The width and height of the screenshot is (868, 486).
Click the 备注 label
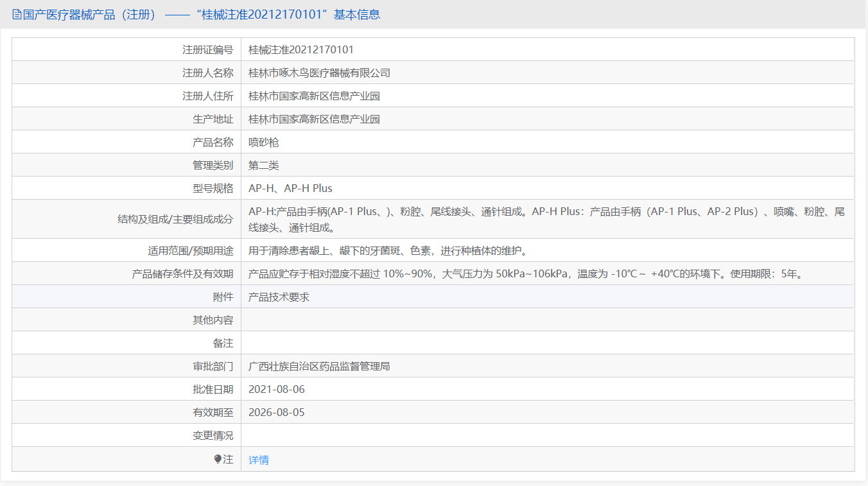(x=223, y=343)
